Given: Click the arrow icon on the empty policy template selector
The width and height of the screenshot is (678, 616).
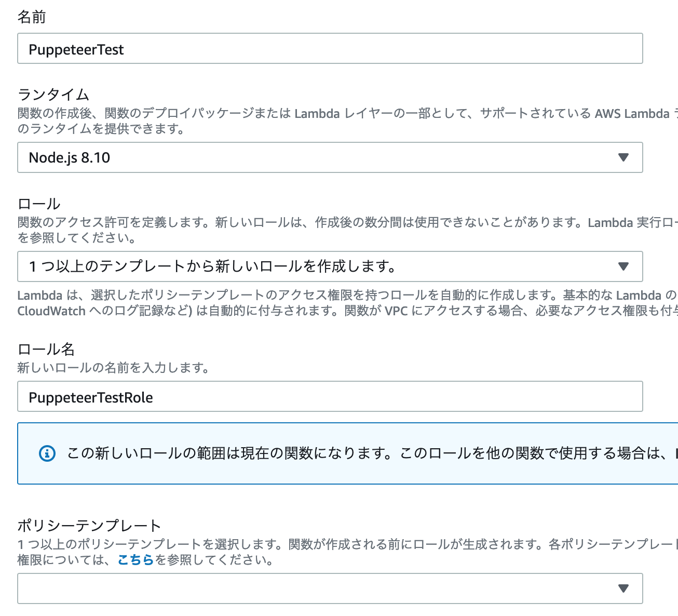Looking at the screenshot, I should pos(623,588).
